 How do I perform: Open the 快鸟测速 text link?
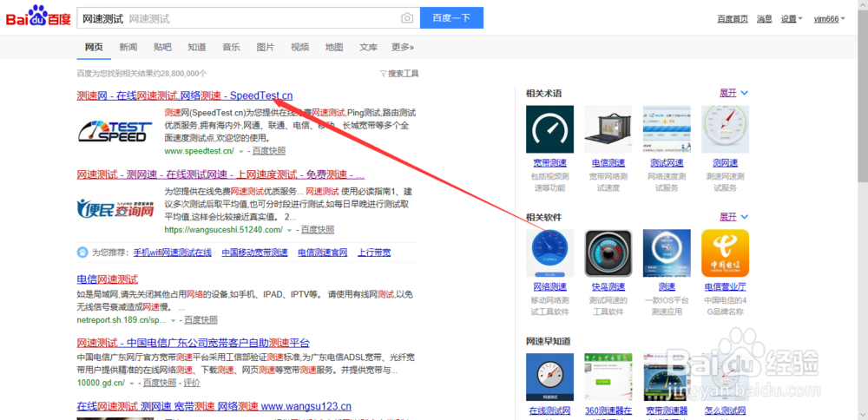[608, 286]
